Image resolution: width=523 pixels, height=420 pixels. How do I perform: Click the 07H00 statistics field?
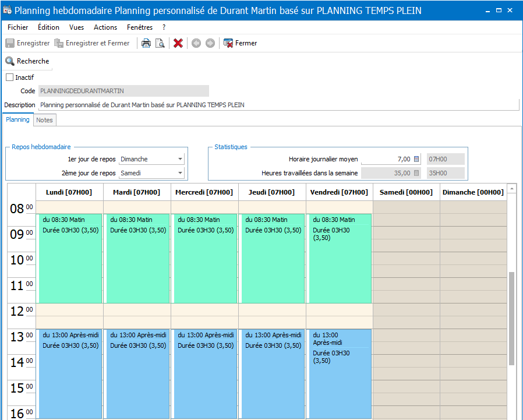point(446,159)
